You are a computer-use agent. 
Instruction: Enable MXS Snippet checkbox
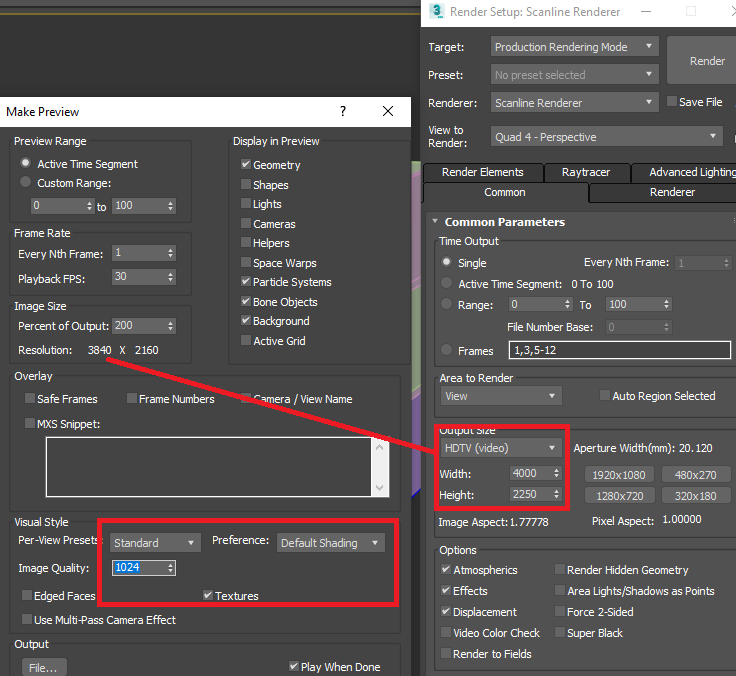(30, 423)
